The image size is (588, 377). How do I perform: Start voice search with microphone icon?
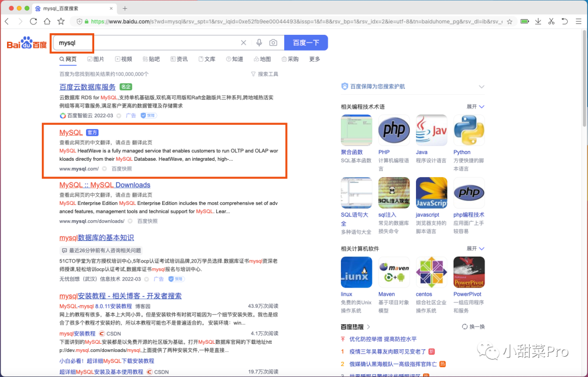[259, 42]
